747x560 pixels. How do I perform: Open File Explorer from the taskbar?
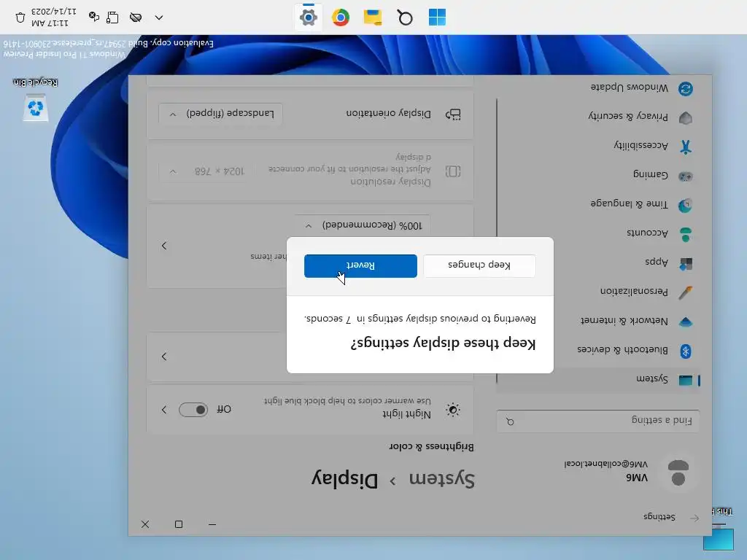[x=373, y=17]
